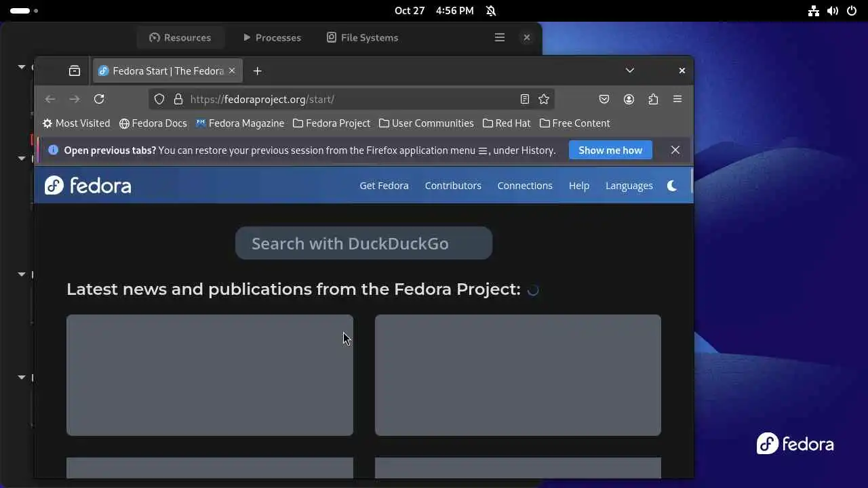
Task: Open the Contributors nav menu
Action: point(453,186)
